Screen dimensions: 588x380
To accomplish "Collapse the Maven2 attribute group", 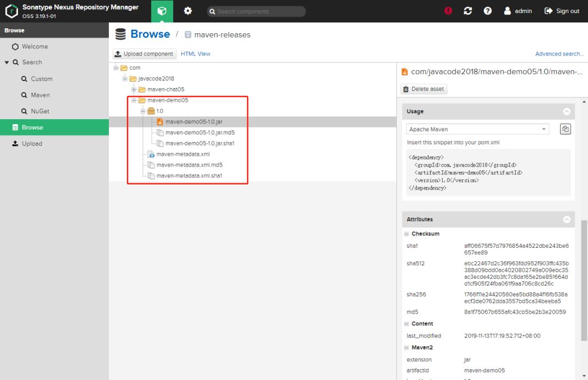I will (407, 348).
